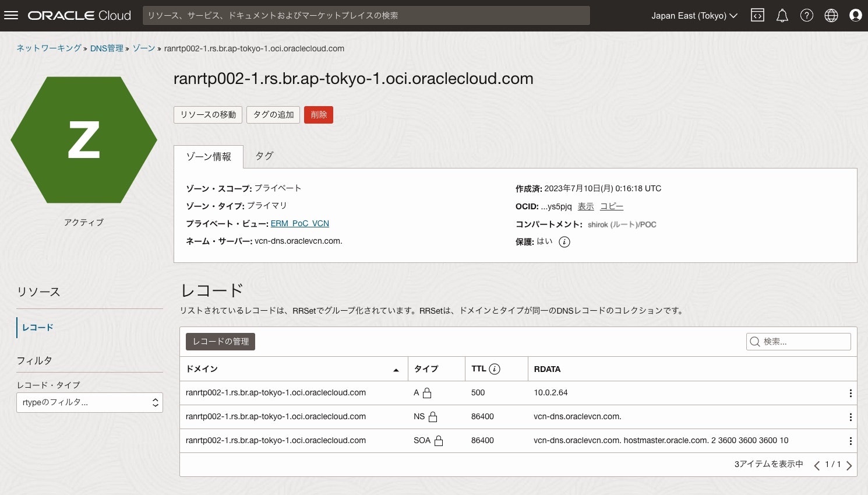The height and width of the screenshot is (495, 868).
Task: Open ERM_PoC_VCN private view link
Action: [300, 224]
